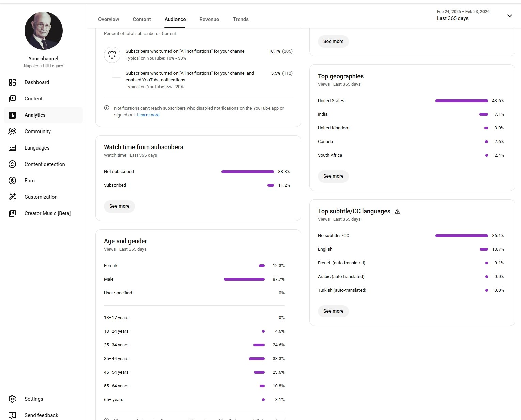521x420 pixels.
Task: Click the bell notifications icon
Action: (112, 55)
